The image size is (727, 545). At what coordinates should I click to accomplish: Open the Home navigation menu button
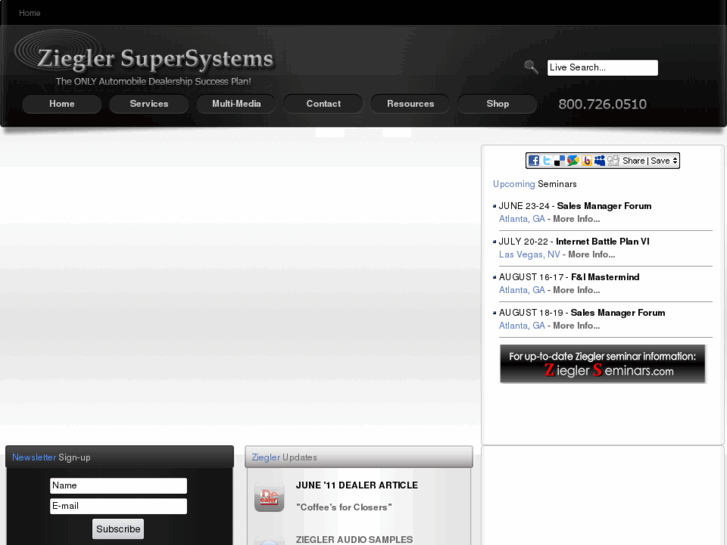pyautogui.click(x=62, y=104)
